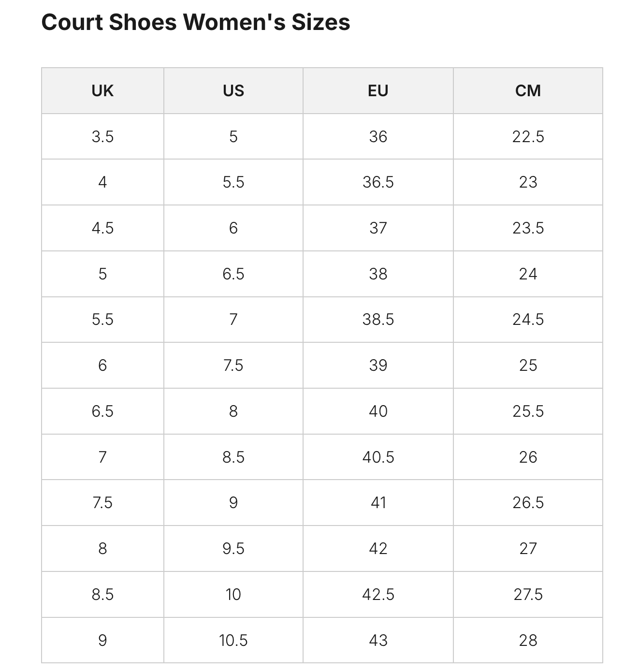The image size is (639, 672).
Task: Select the CM column header
Action: click(528, 91)
